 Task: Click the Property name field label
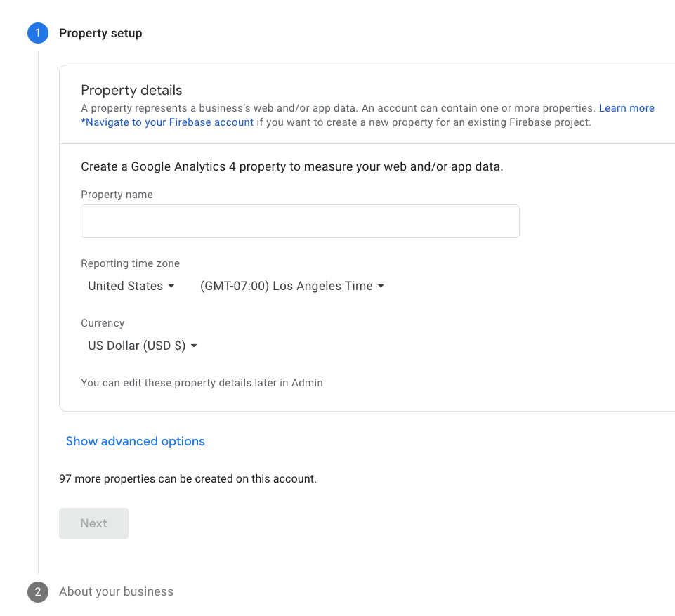click(117, 195)
